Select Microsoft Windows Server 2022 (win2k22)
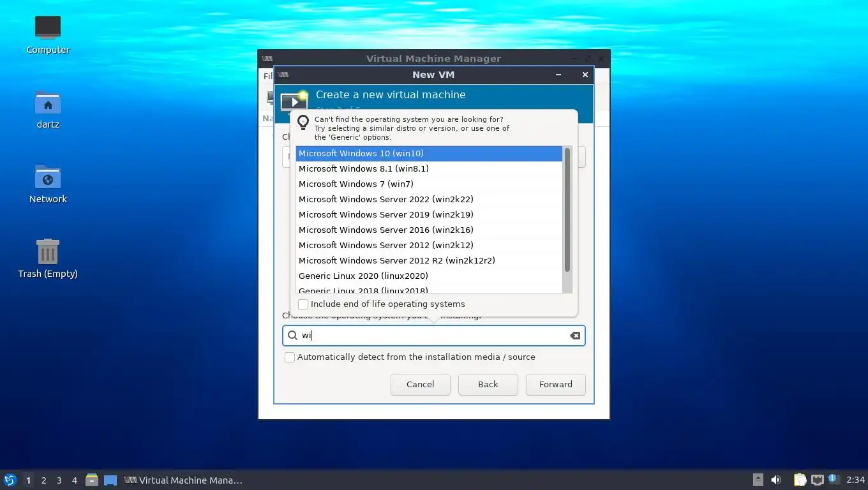This screenshot has height=490, width=868. coord(429,200)
